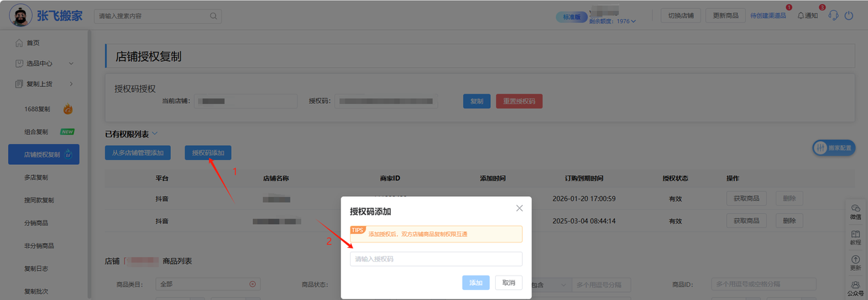Click the 取消 button in dialog
This screenshot has height=300, width=868.
coord(509,282)
